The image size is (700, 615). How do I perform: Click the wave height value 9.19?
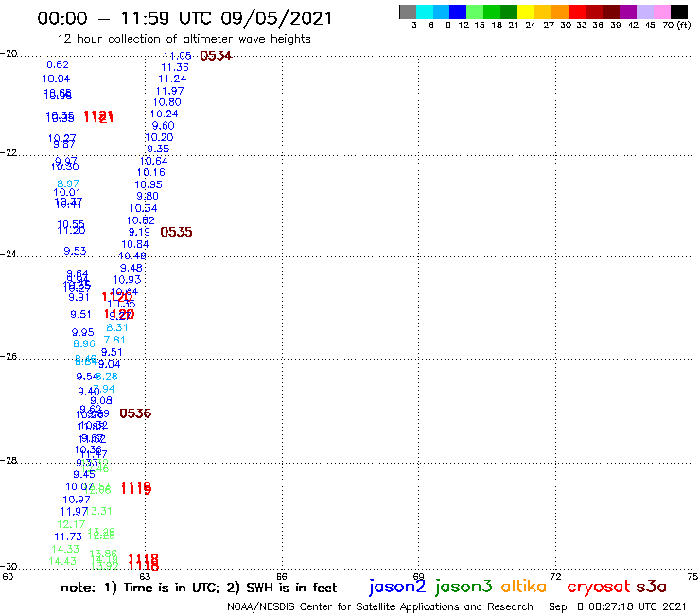139,232
